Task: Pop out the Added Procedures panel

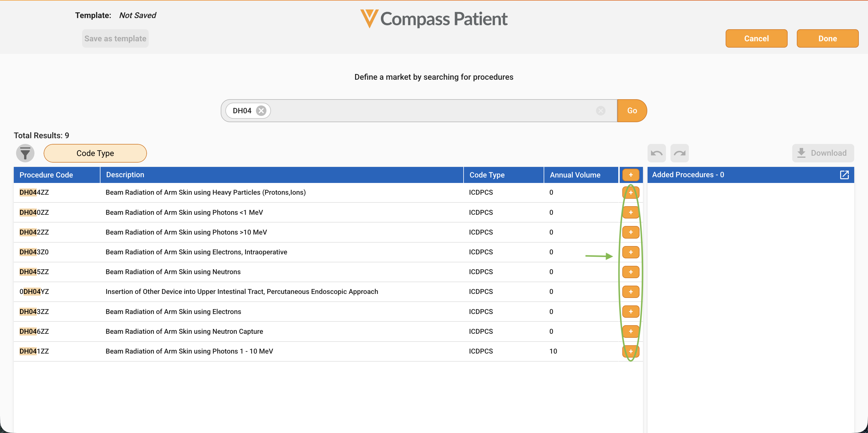Action: click(844, 175)
